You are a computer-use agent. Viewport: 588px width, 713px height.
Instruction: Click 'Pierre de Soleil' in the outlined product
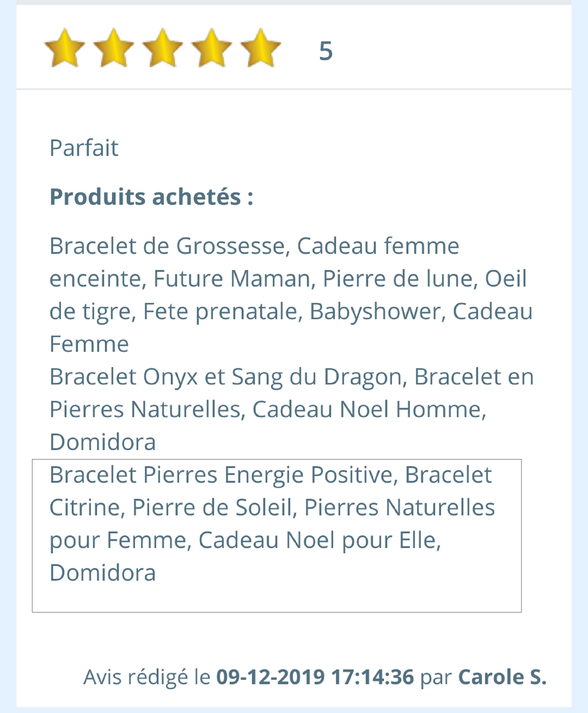[x=212, y=507]
